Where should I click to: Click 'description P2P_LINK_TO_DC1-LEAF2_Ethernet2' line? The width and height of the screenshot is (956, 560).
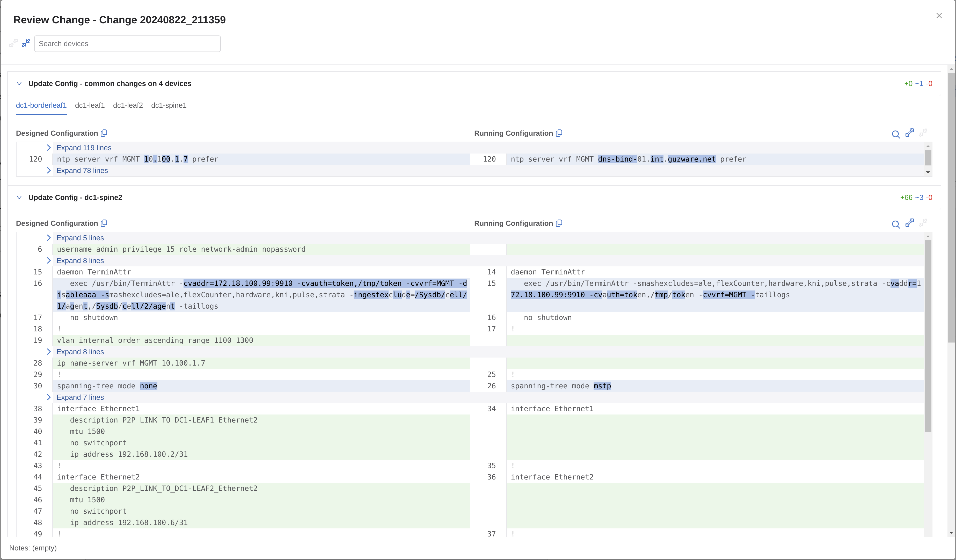(261, 488)
